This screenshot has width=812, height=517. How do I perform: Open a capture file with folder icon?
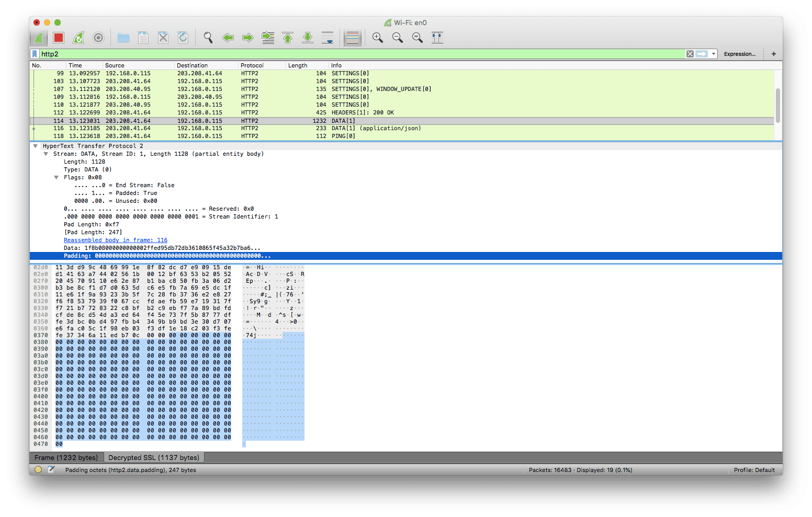pos(123,38)
